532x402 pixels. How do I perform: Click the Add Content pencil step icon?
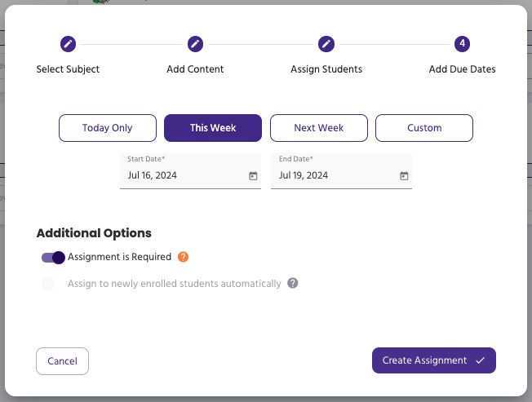(x=195, y=44)
